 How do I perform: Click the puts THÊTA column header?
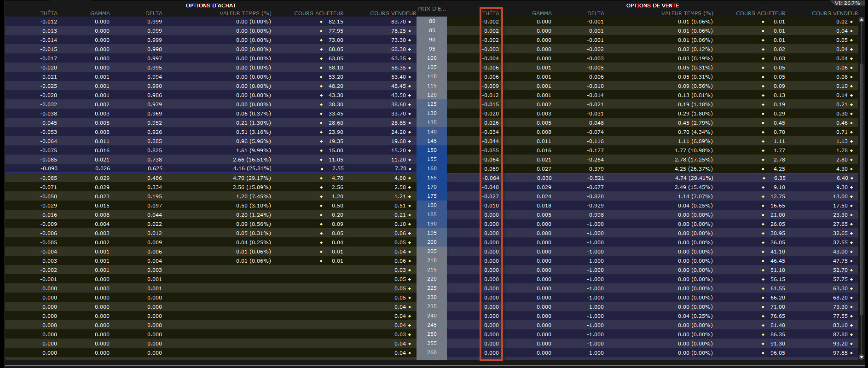point(491,13)
